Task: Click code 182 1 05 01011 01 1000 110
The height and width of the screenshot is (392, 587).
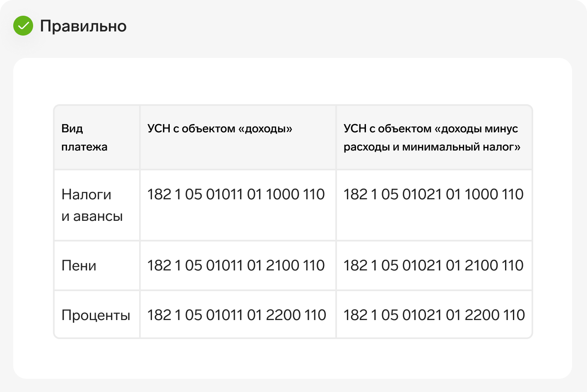Action: [x=236, y=194]
